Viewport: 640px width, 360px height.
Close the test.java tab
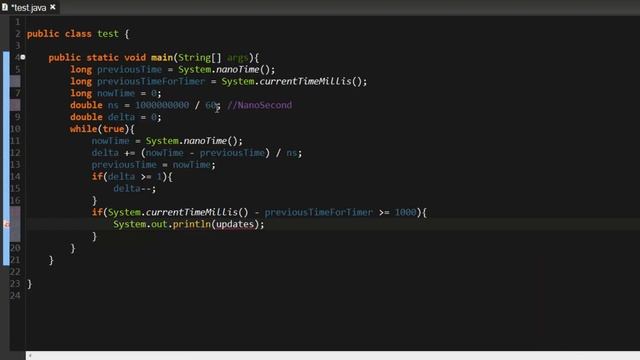(53, 7)
